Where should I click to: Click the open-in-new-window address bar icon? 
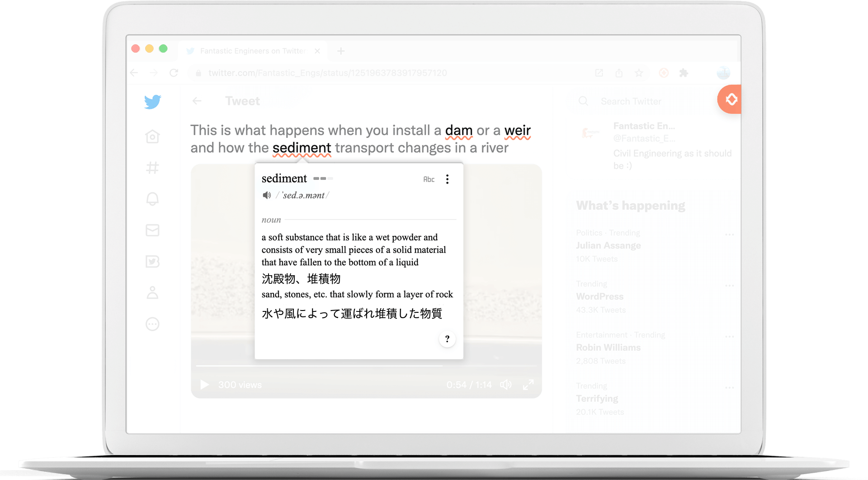(x=599, y=73)
